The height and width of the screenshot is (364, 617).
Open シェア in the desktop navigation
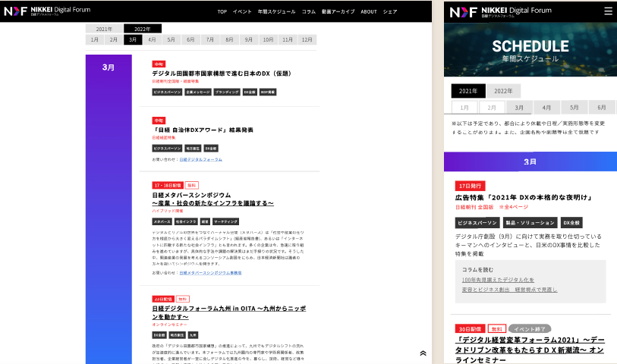pos(390,12)
